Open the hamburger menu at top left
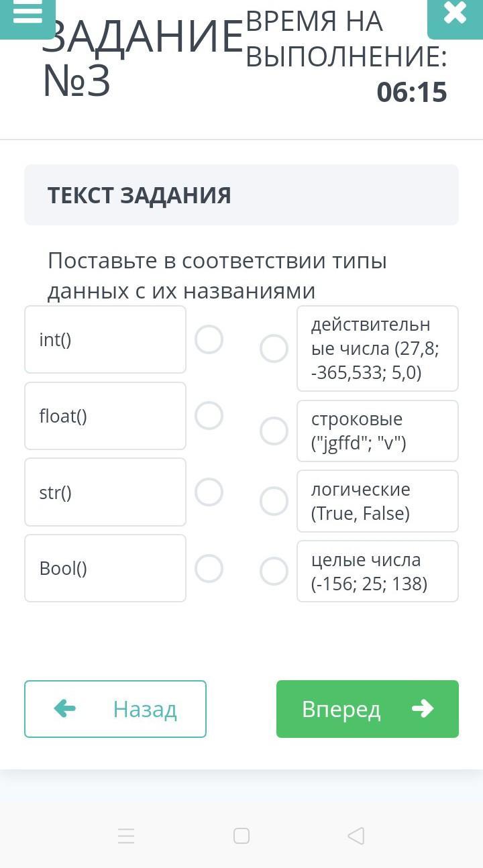This screenshot has height=868, width=483. coord(28,15)
